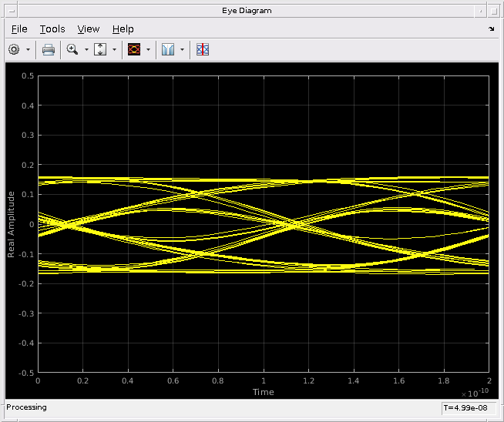Open the Tools menu
504x422 pixels.
tap(52, 28)
